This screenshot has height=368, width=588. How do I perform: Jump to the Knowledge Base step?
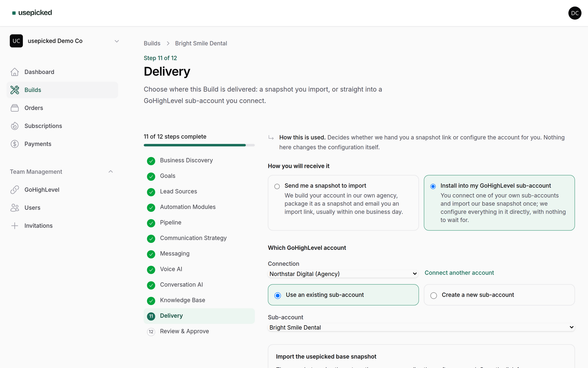(199, 301)
